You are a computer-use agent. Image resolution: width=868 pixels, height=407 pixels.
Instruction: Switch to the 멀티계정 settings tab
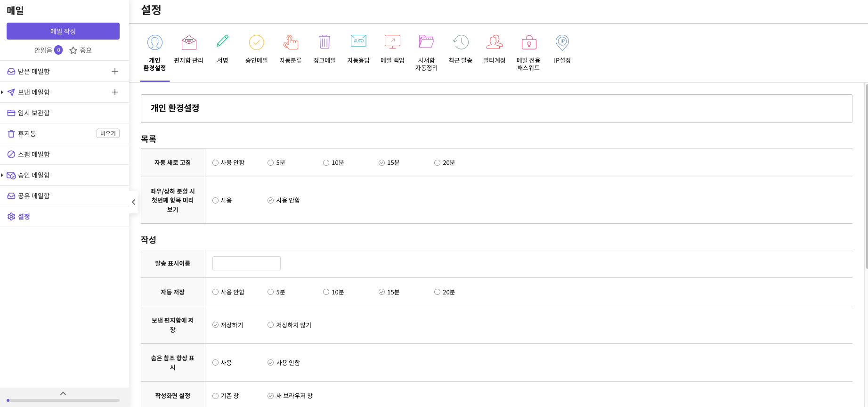coord(494,49)
